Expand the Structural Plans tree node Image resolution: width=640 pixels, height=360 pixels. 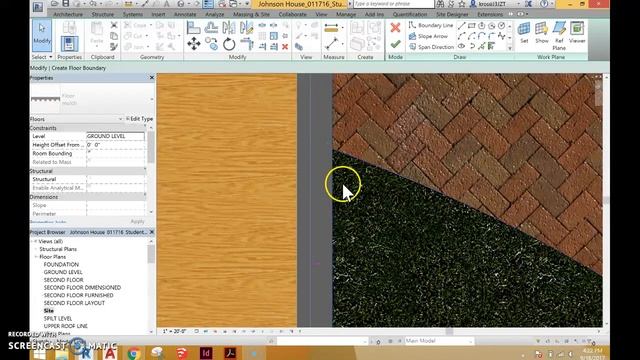(36, 249)
